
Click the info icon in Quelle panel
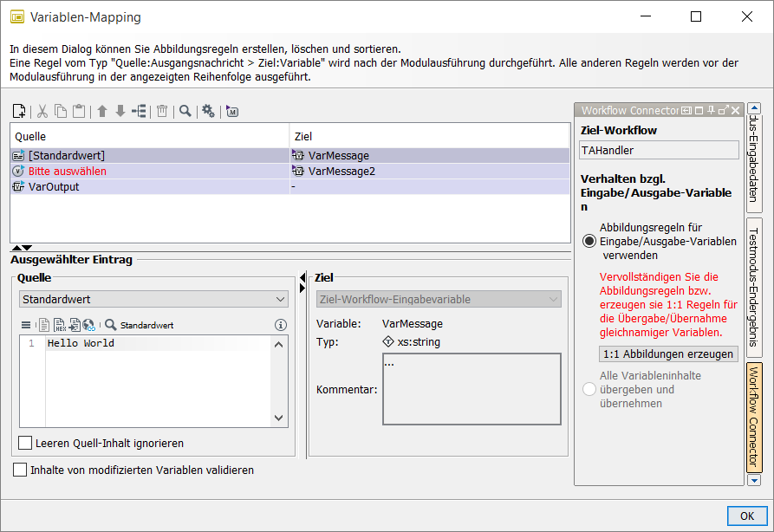pyautogui.click(x=280, y=325)
